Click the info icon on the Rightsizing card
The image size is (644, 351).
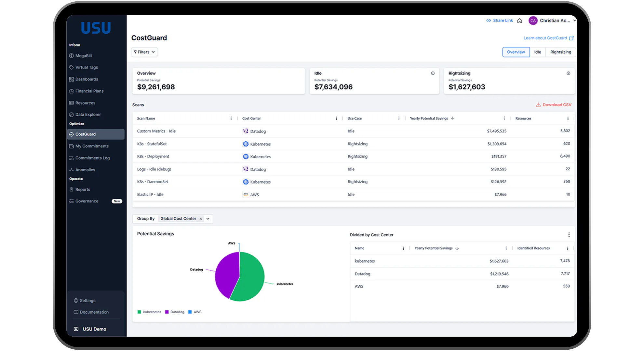[x=568, y=73]
